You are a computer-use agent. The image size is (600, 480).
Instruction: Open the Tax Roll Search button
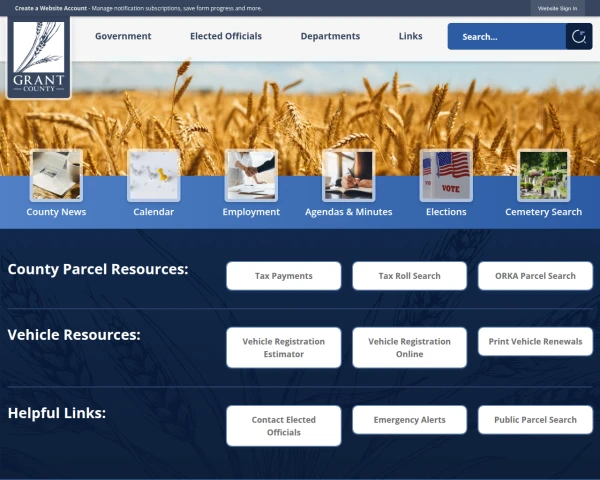tap(409, 276)
